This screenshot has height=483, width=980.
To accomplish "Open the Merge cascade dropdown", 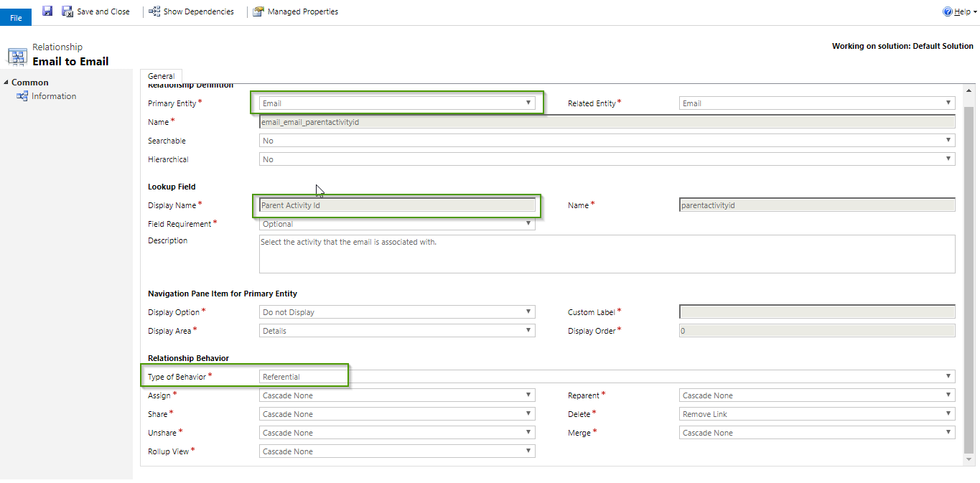I will (817, 433).
